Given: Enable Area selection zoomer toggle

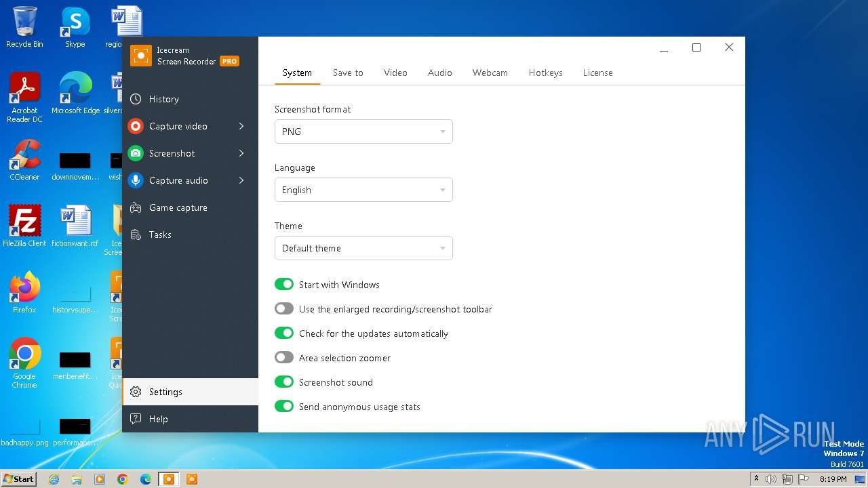Looking at the screenshot, I should coord(284,358).
